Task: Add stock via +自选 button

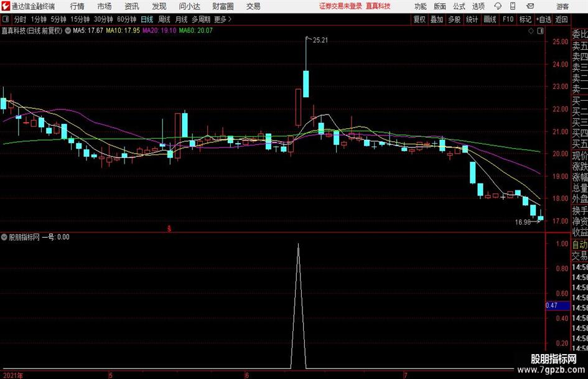Action: point(543,19)
